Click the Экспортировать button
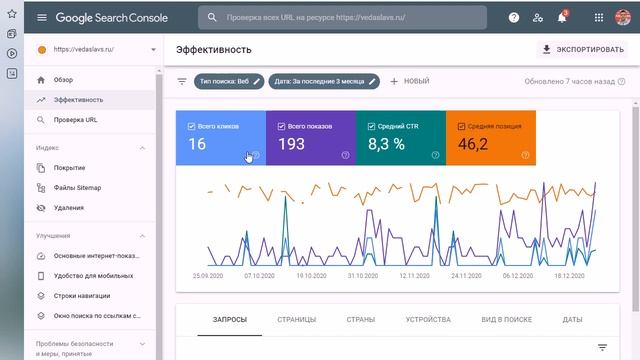This screenshot has width=640, height=360. 582,49
